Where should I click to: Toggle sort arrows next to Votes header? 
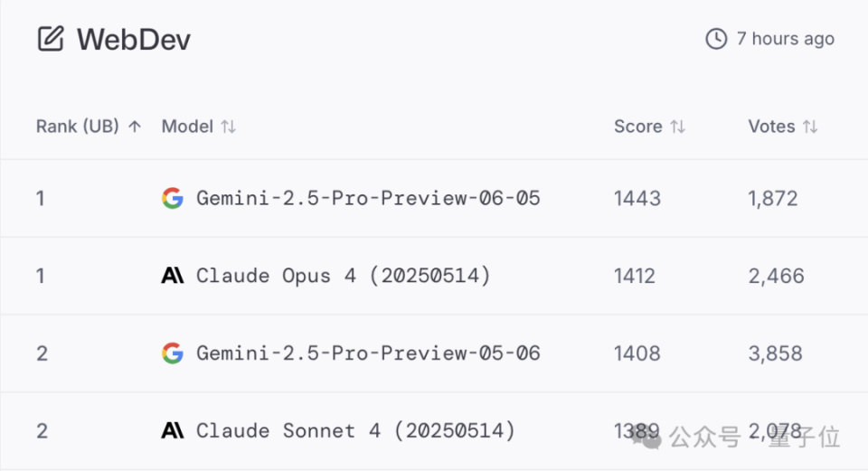(x=810, y=127)
